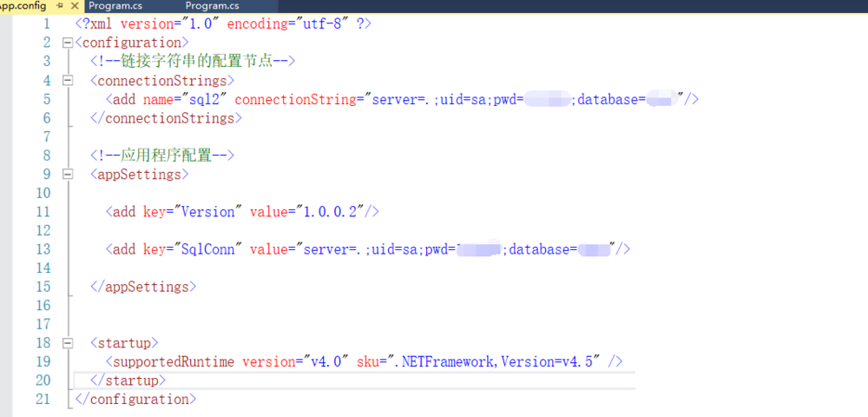
Task: Collapse the connectionStrings section
Action: 69,80
